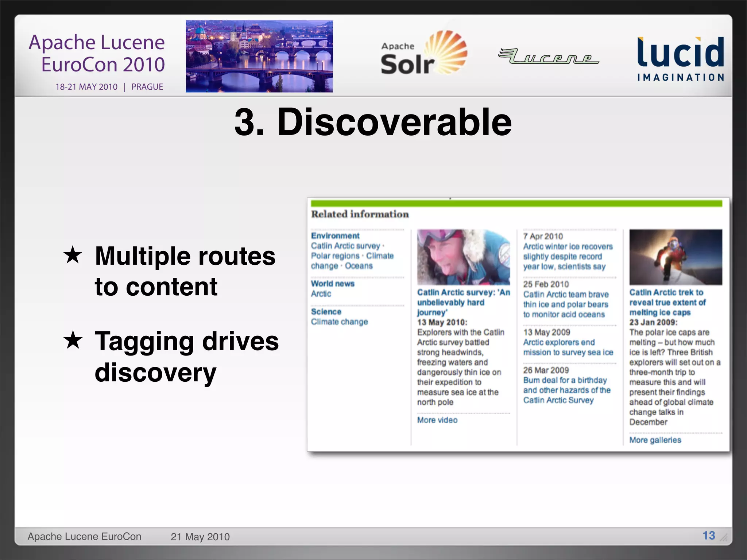Click the '26 Mar 2009' date
The height and width of the screenshot is (560, 747).
(546, 370)
